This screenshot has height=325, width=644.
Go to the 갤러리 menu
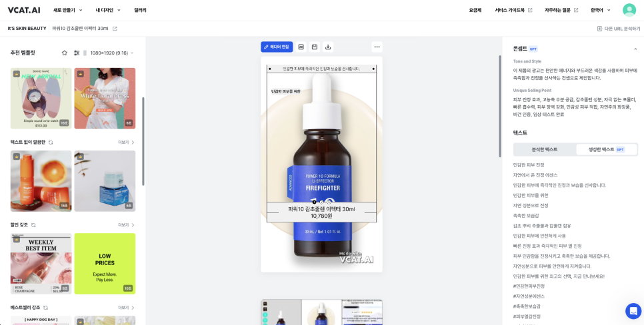click(x=140, y=10)
